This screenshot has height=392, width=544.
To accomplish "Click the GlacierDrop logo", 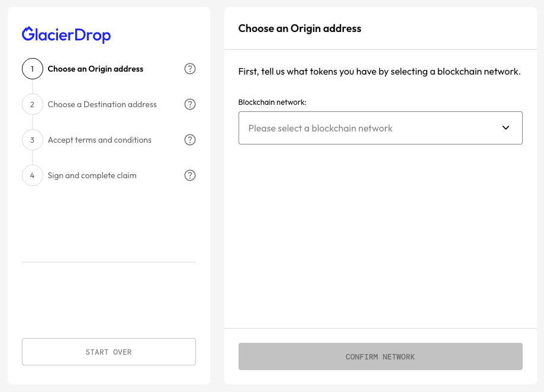I will (66, 35).
